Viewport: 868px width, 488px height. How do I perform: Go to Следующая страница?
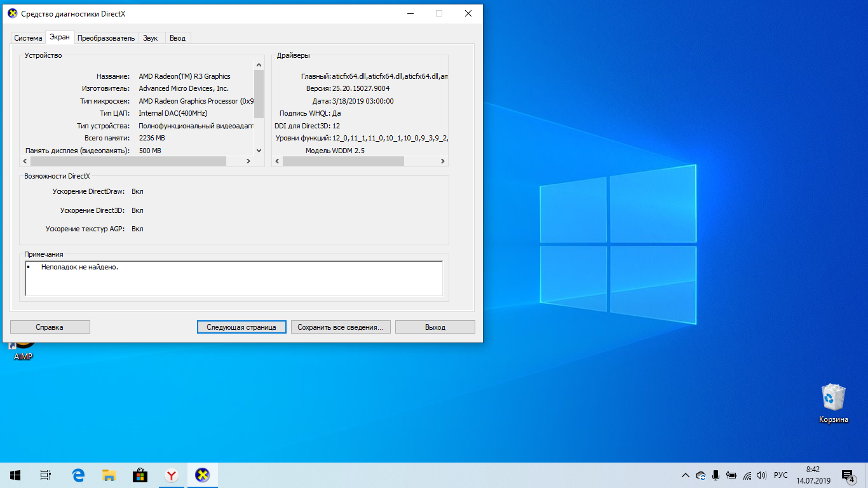coord(241,327)
